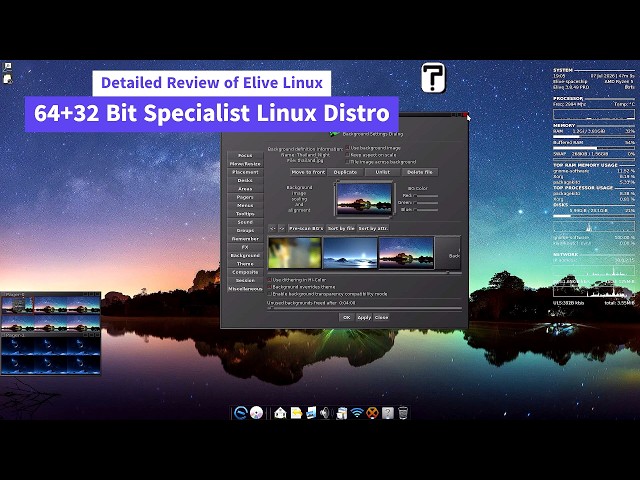
Task: Open the FX settings section
Action: 245,247
